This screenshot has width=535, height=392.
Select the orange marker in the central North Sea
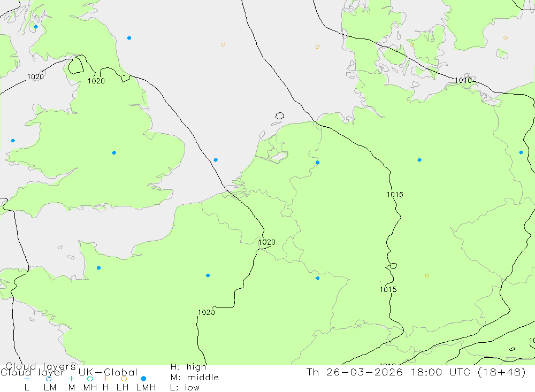click(x=223, y=45)
